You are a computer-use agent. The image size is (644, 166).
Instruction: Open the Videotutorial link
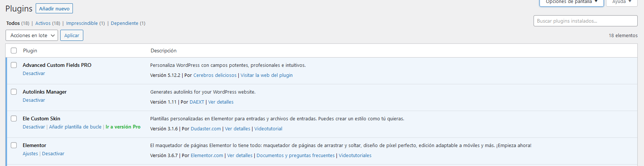pos(268,128)
